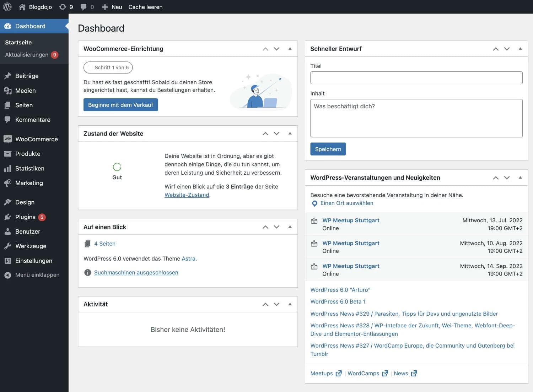533x392 pixels.
Task: Click the Schritt 1 von 6 progress indicator
Action: tap(108, 67)
